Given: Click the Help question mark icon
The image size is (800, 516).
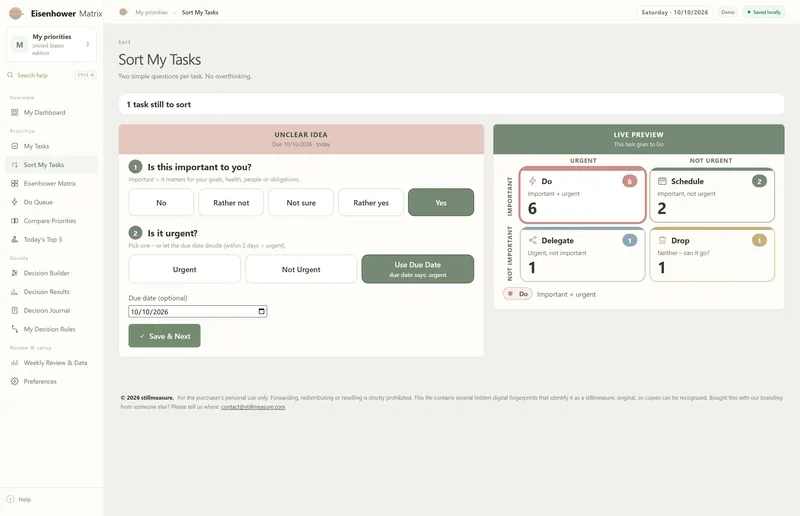Looking at the screenshot, I should pos(10,499).
